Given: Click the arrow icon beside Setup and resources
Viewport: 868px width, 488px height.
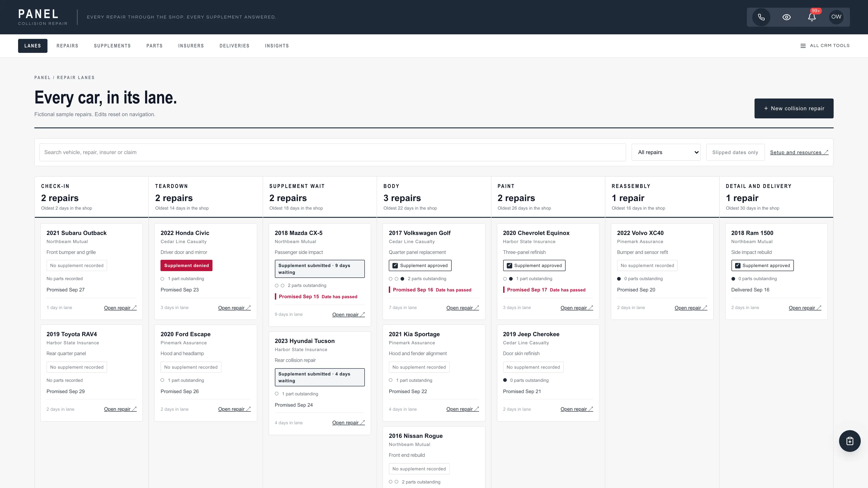Looking at the screenshot, I should (x=826, y=152).
